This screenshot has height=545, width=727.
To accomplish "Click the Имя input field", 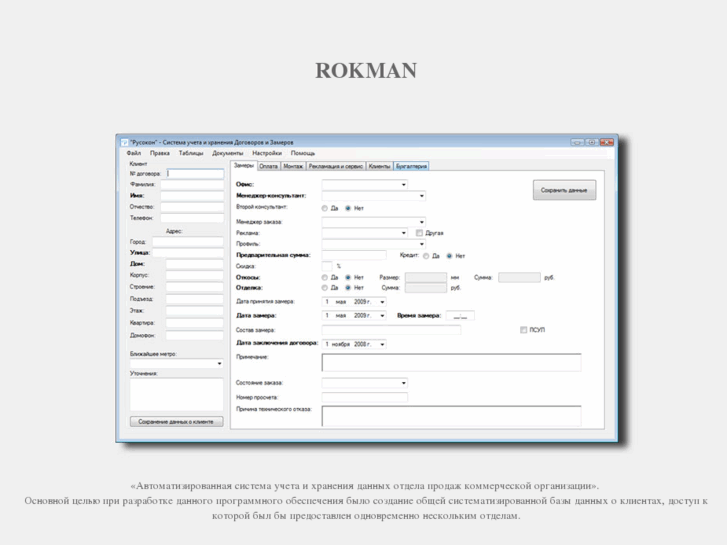I will (x=192, y=196).
